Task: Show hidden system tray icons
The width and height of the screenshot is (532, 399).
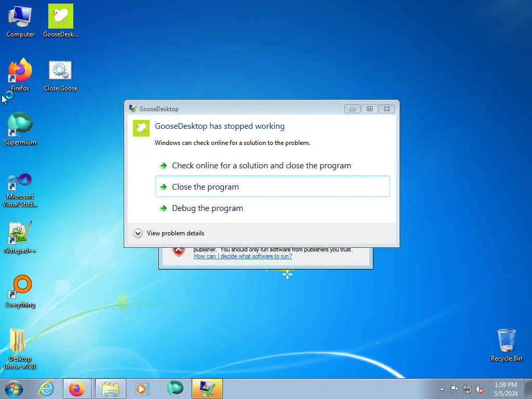Action: tap(442, 389)
